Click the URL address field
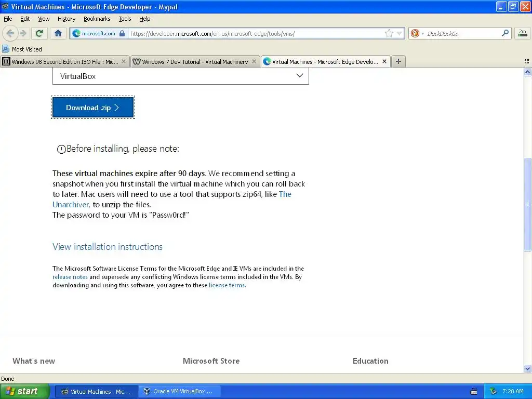Screen dimensions: 532x399 [256, 34]
